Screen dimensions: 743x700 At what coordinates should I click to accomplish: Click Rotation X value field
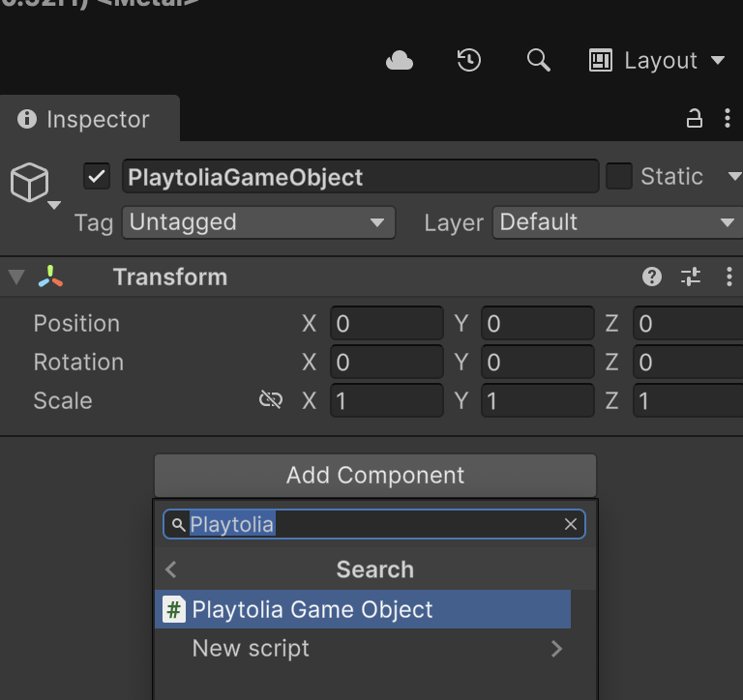pos(387,363)
